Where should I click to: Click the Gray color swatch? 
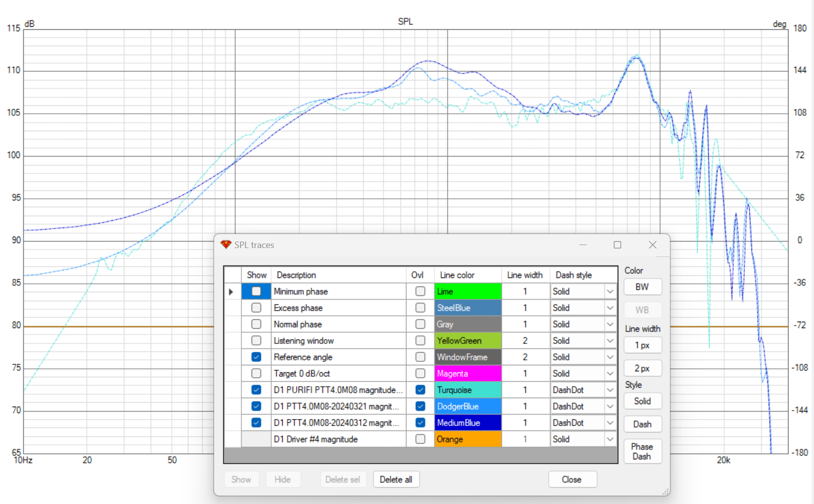click(468, 324)
